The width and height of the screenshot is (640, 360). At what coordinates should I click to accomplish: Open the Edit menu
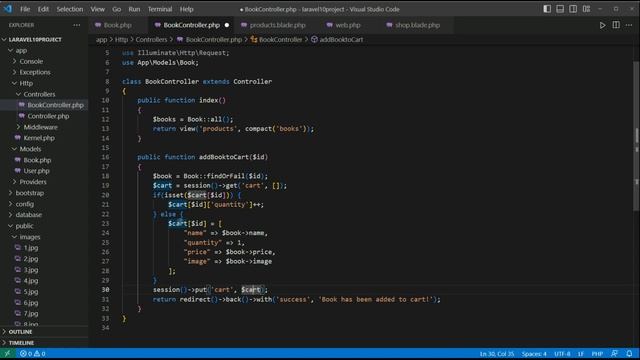pyautogui.click(x=43, y=9)
